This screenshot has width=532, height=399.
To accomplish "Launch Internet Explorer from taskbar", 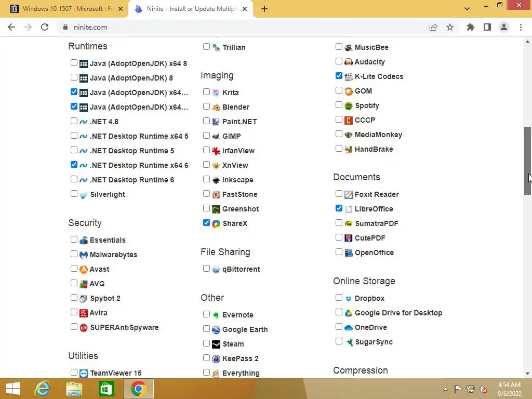I will point(42,389).
